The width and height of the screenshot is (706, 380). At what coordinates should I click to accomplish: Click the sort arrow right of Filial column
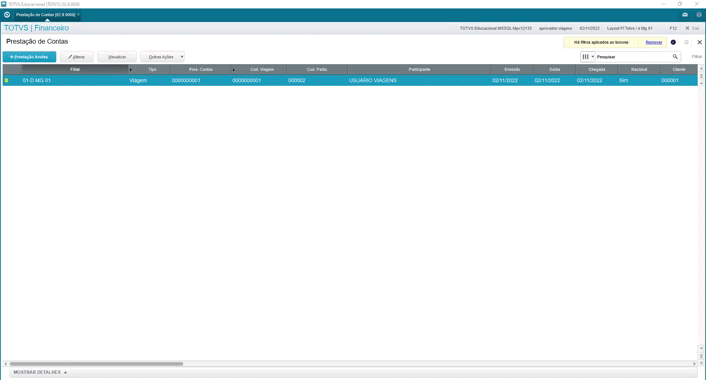(x=131, y=70)
